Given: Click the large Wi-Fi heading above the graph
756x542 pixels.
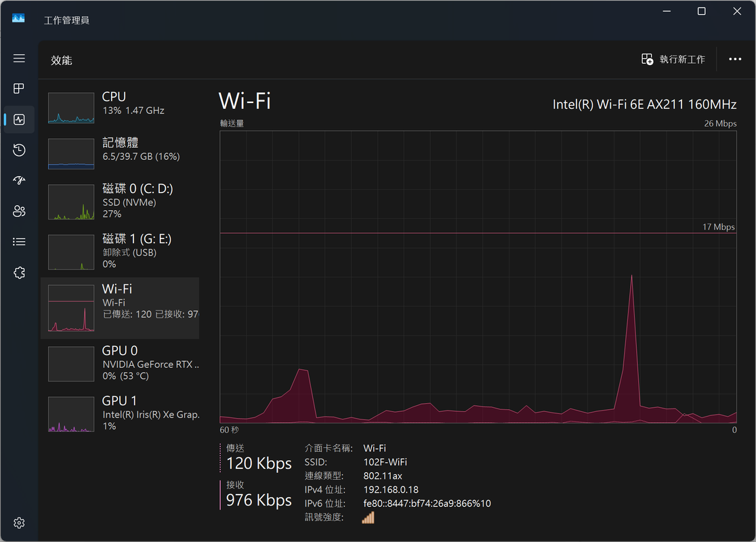Looking at the screenshot, I should (245, 101).
